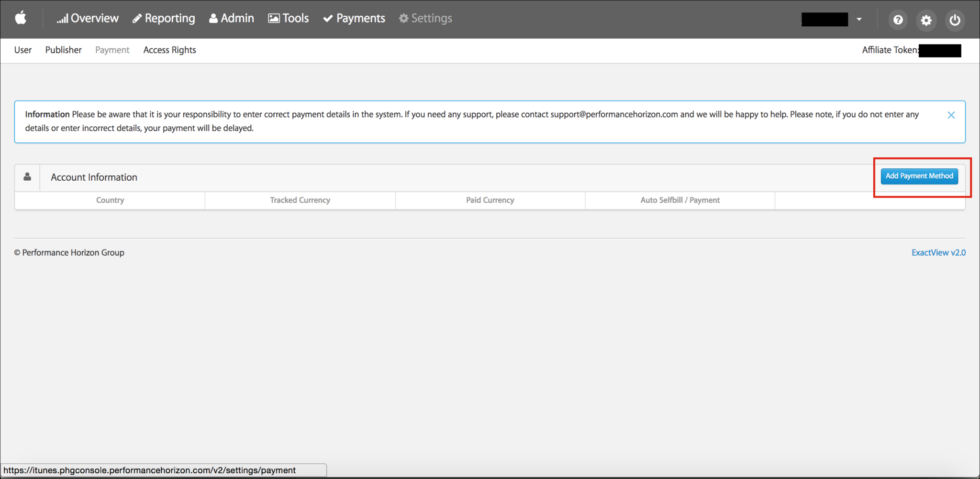The height and width of the screenshot is (479, 980).
Task: Click the round gear settings icon
Action: point(926,20)
